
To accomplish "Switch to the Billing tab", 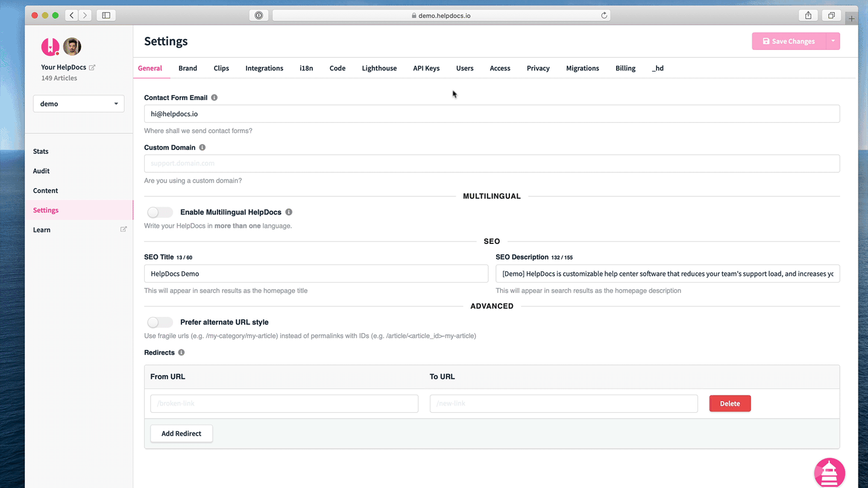I will (625, 68).
